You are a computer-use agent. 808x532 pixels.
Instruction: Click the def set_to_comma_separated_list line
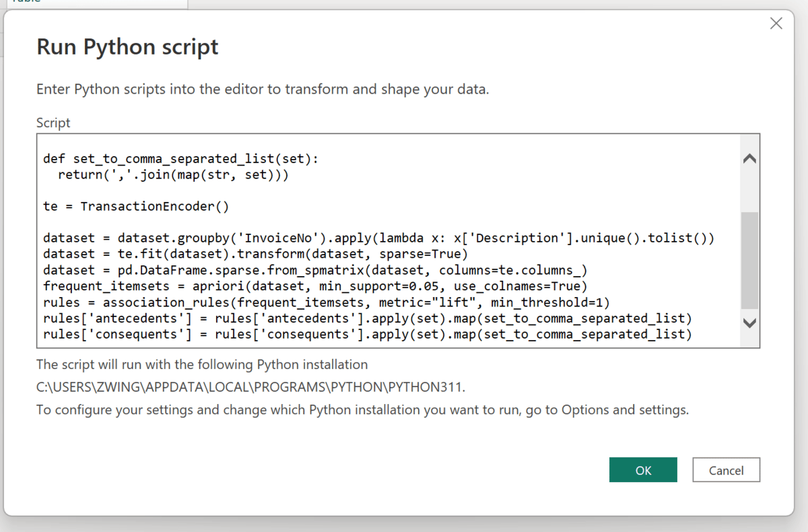tap(180, 159)
